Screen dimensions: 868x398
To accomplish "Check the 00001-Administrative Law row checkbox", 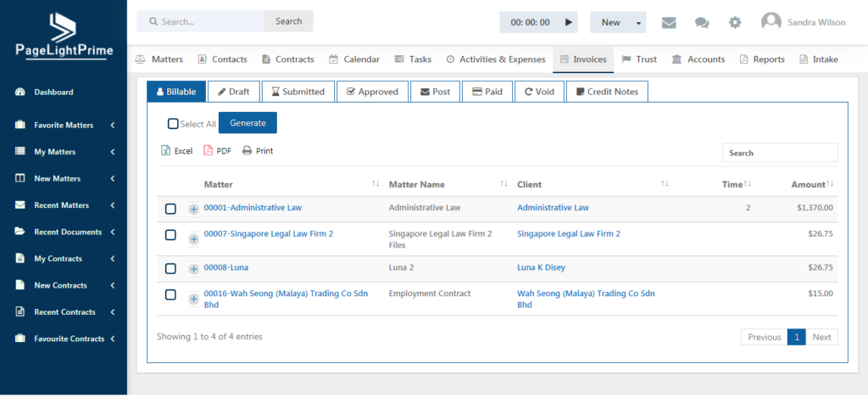I will click(x=171, y=209).
